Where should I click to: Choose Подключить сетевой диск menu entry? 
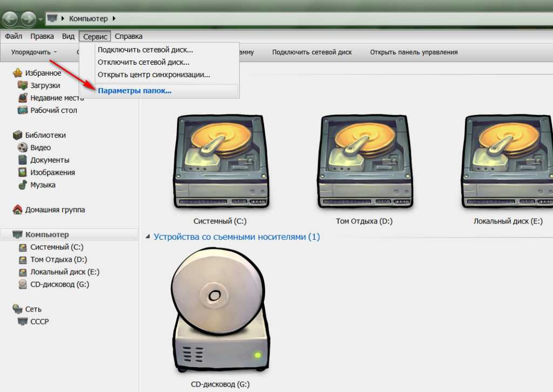(145, 50)
